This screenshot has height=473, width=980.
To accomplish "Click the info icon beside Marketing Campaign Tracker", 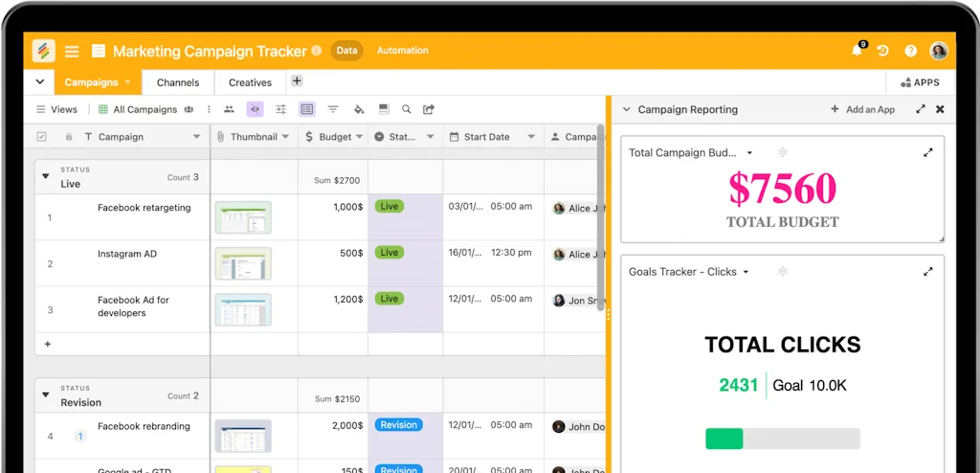I will coord(316,51).
